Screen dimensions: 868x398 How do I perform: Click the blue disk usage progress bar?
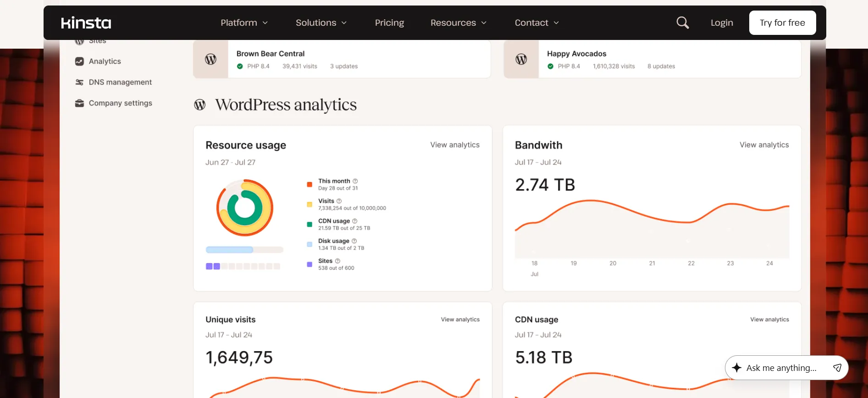point(244,250)
